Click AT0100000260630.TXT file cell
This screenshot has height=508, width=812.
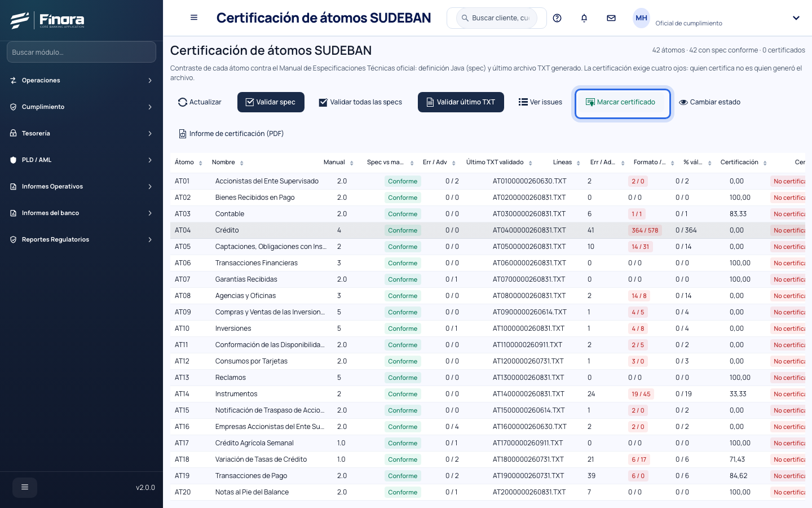[x=529, y=181]
